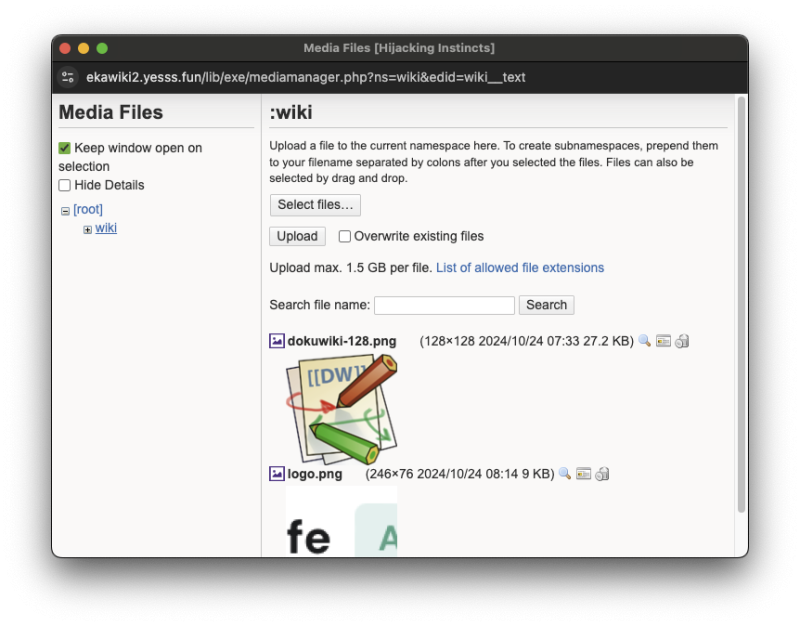Screen dimensions: 800x626
Task: Click the Search file name input field
Action: 444,305
